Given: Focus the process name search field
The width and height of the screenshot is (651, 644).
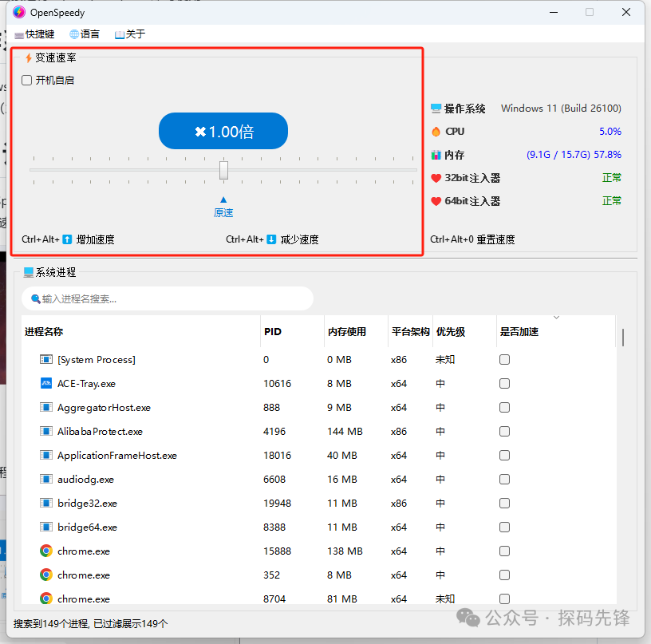Looking at the screenshot, I should (168, 298).
